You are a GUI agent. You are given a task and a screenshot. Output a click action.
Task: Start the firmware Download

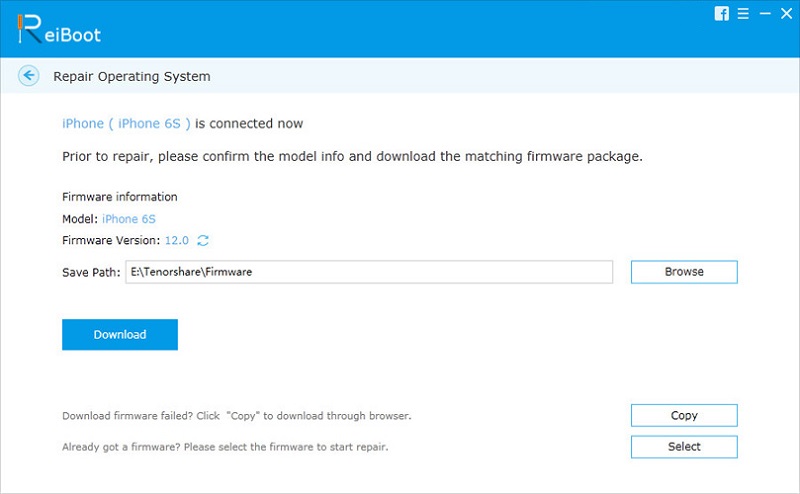click(x=120, y=335)
